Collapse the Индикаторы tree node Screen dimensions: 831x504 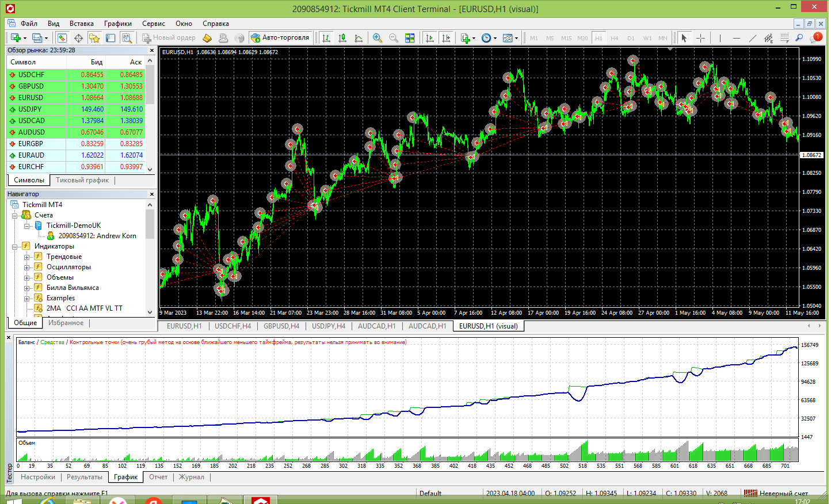click(15, 247)
